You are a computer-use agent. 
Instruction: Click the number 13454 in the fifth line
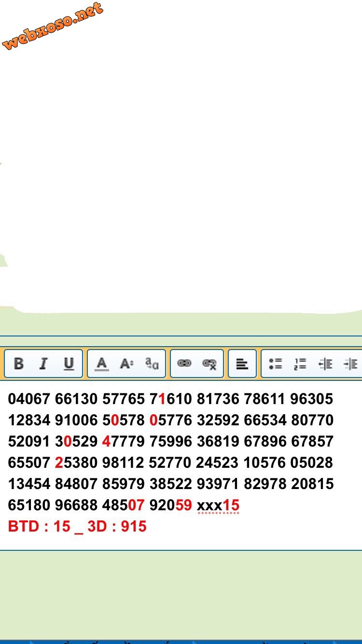(x=29, y=484)
